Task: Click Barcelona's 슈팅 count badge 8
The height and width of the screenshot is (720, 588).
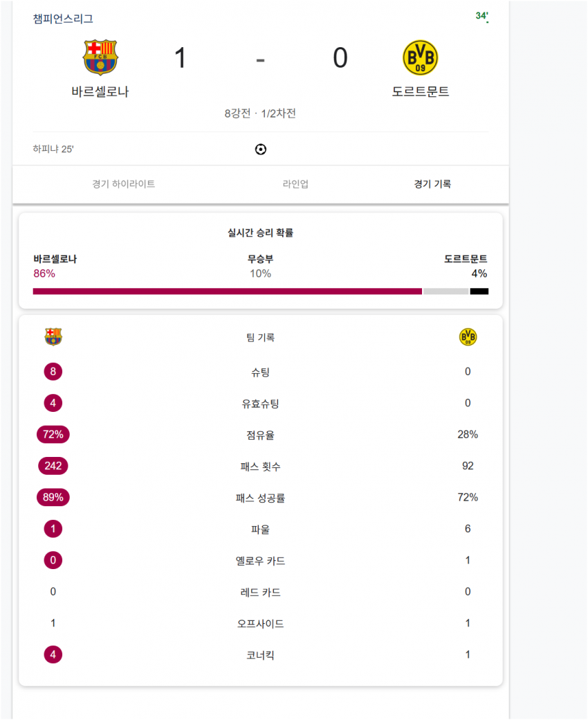Action: [x=53, y=372]
